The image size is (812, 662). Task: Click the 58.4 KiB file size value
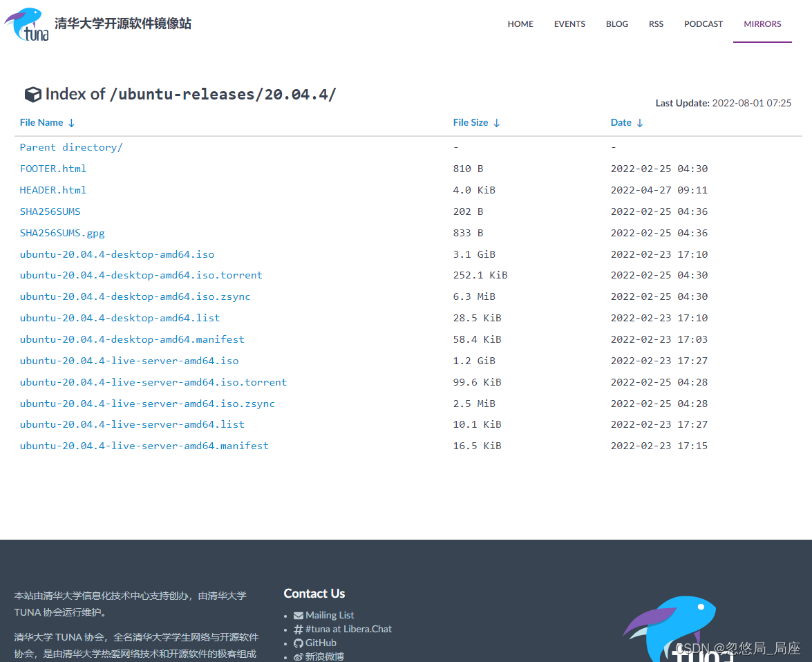(x=477, y=339)
